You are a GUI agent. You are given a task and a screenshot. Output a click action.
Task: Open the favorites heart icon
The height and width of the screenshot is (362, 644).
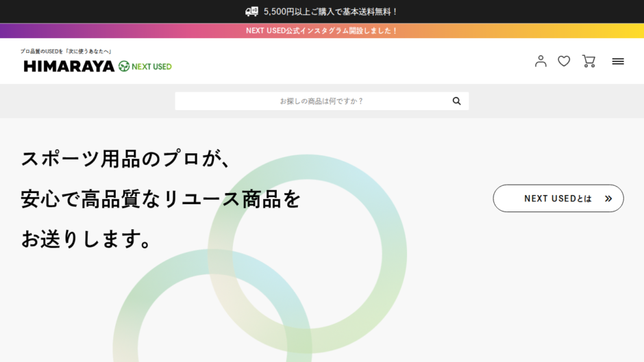[564, 61]
